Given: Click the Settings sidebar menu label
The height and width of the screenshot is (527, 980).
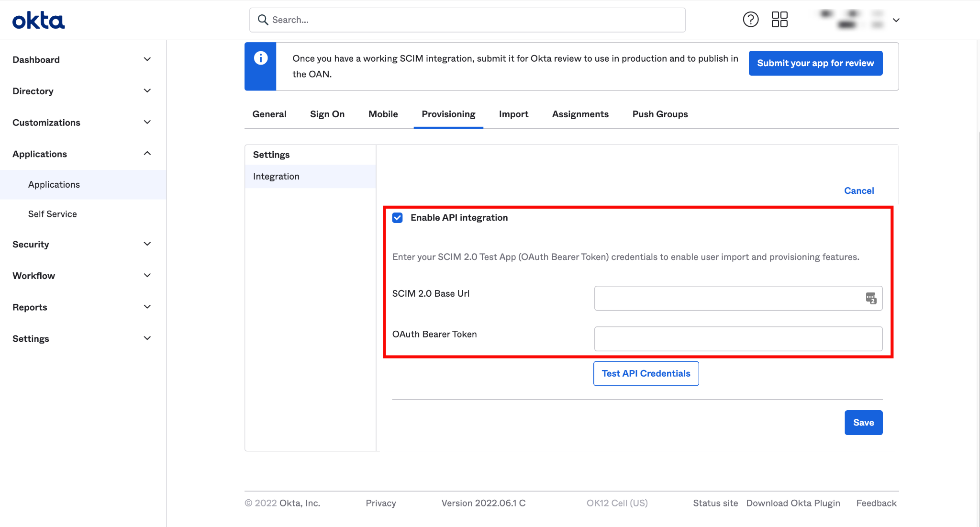Looking at the screenshot, I should pos(31,338).
